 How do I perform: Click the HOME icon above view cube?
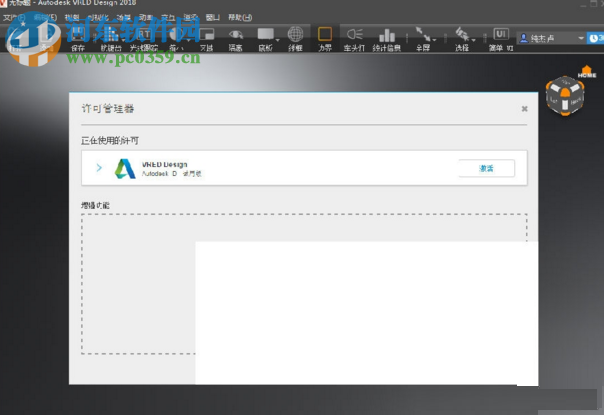click(x=587, y=72)
